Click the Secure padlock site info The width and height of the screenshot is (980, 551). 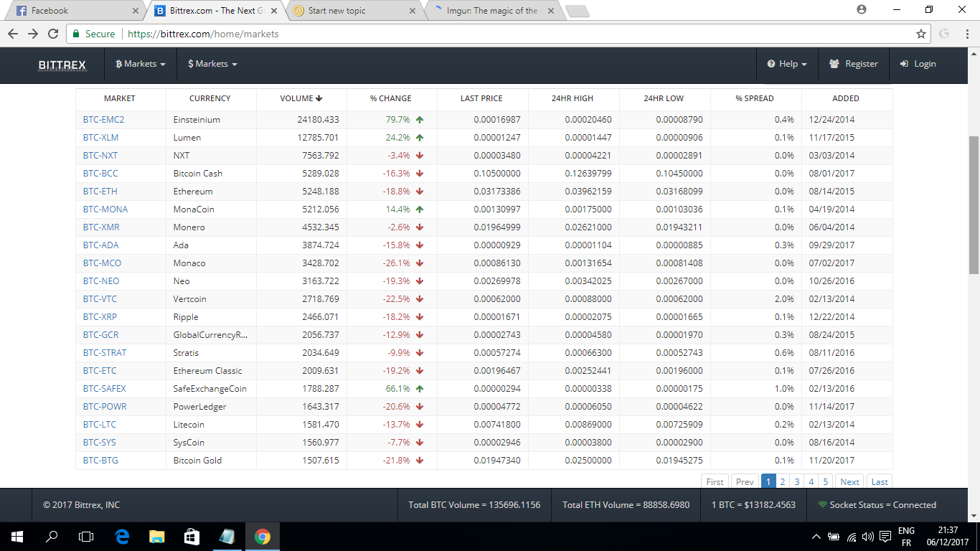pos(93,34)
